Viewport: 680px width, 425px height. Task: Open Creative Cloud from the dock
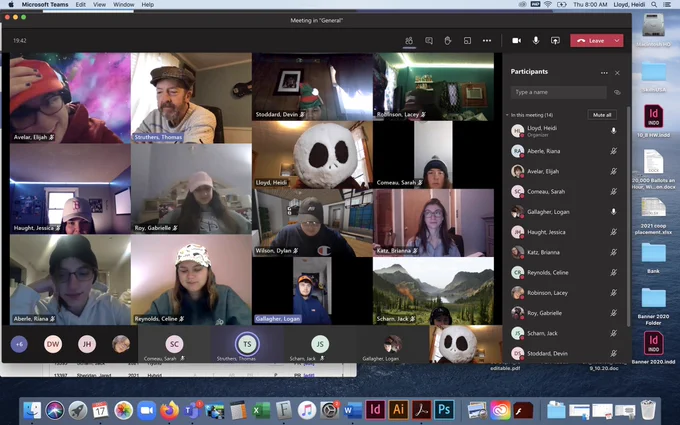(500, 410)
